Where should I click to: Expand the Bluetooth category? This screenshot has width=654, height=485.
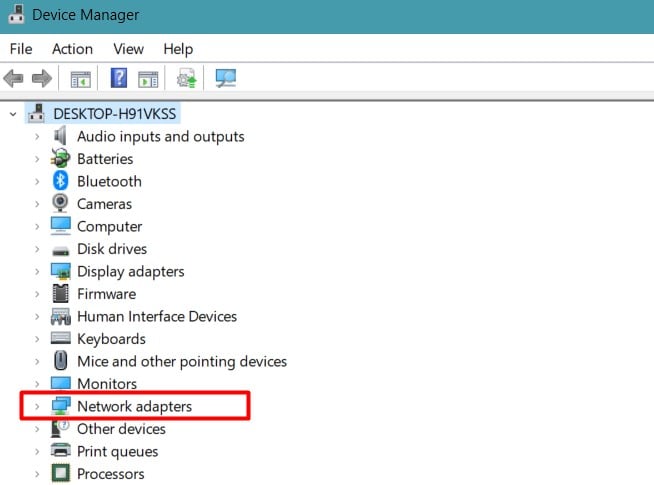coord(37,181)
